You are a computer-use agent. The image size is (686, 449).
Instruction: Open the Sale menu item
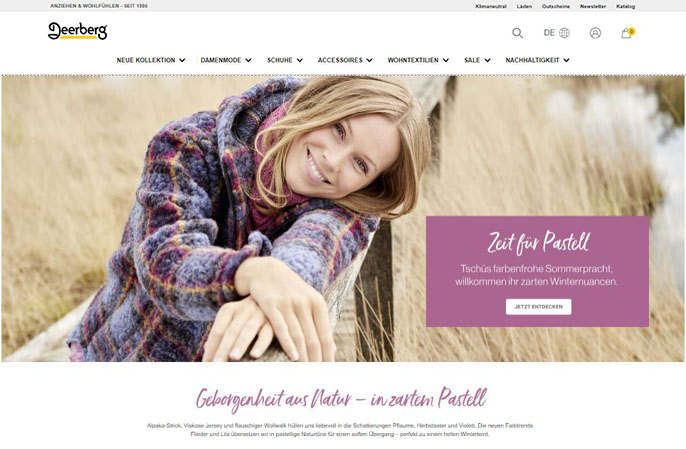(472, 60)
